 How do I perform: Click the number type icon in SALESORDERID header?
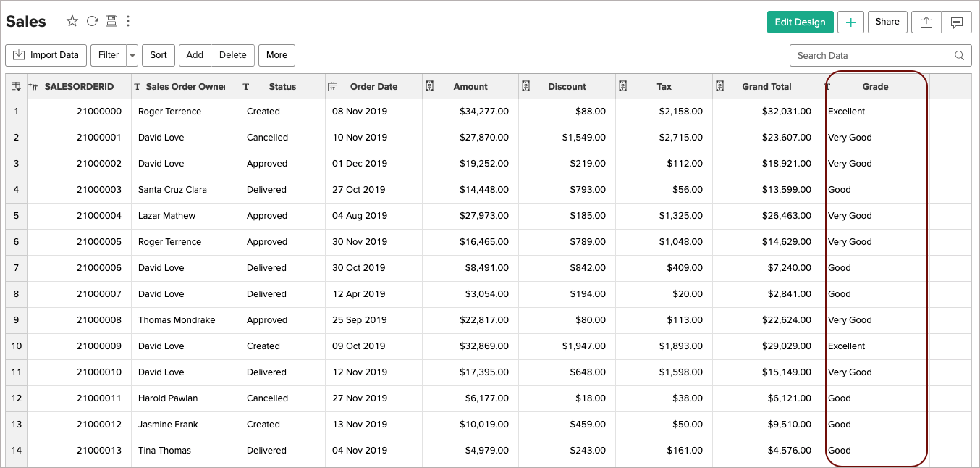point(33,86)
